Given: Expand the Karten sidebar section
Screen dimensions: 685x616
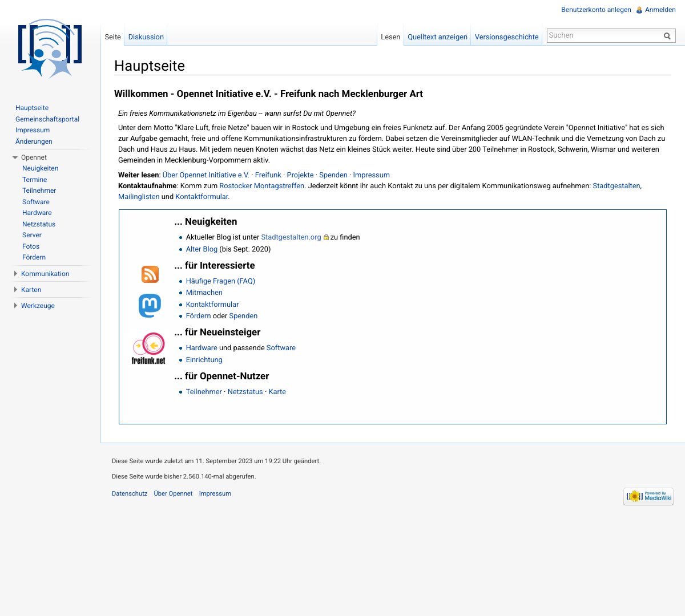Looking at the screenshot, I should (15, 290).
